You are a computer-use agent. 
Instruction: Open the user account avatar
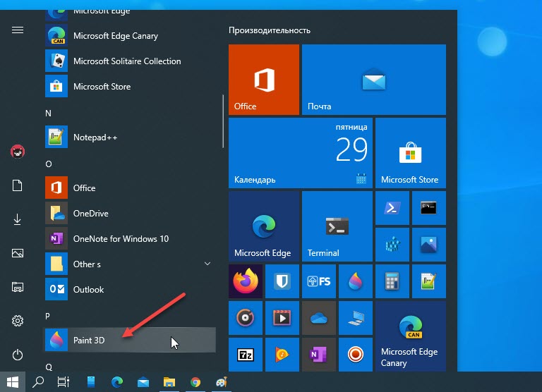click(x=18, y=152)
